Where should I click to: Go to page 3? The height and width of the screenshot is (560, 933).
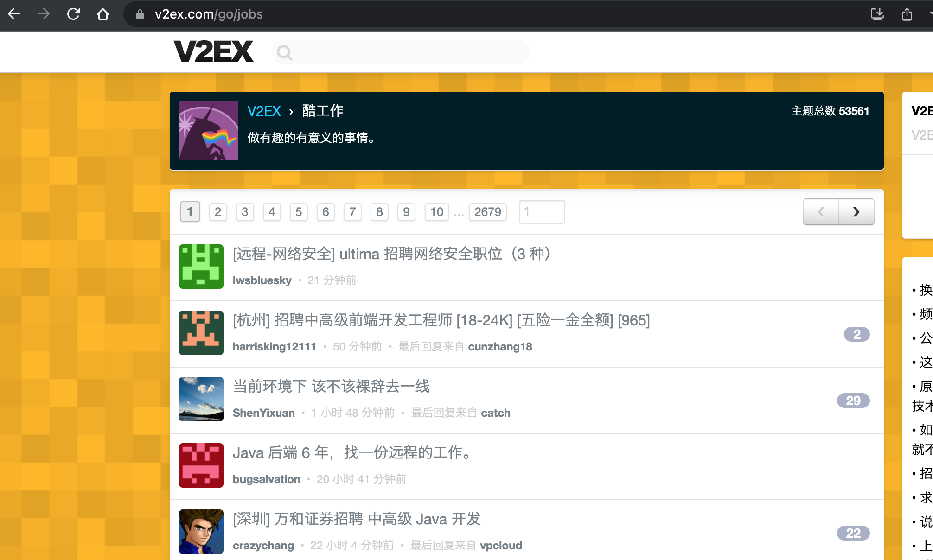pos(245,212)
